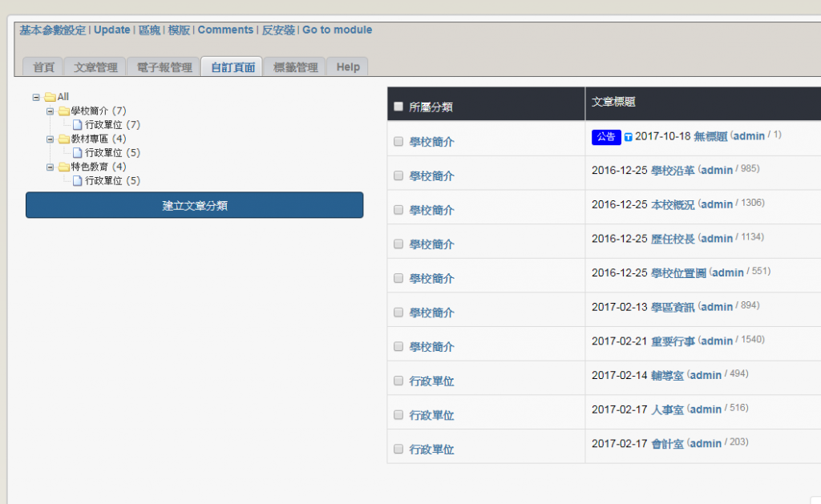
Task: Check the box for the 輔導室 row
Action: [398, 381]
